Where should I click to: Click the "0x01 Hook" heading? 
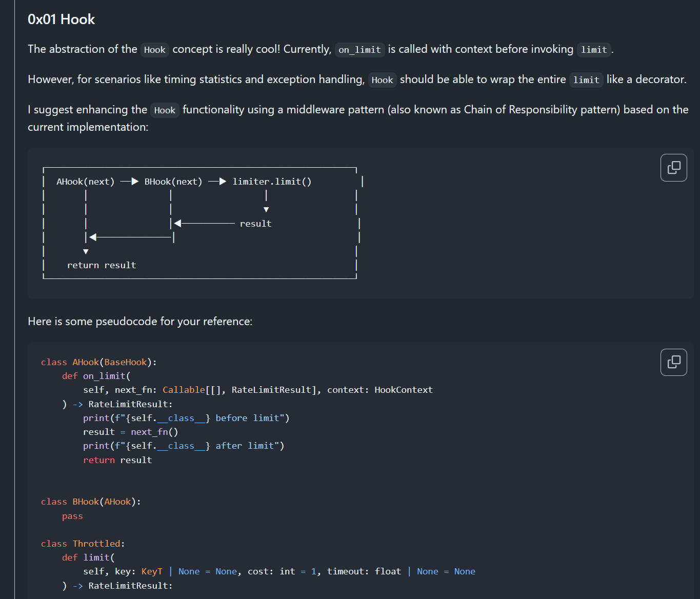pos(61,19)
